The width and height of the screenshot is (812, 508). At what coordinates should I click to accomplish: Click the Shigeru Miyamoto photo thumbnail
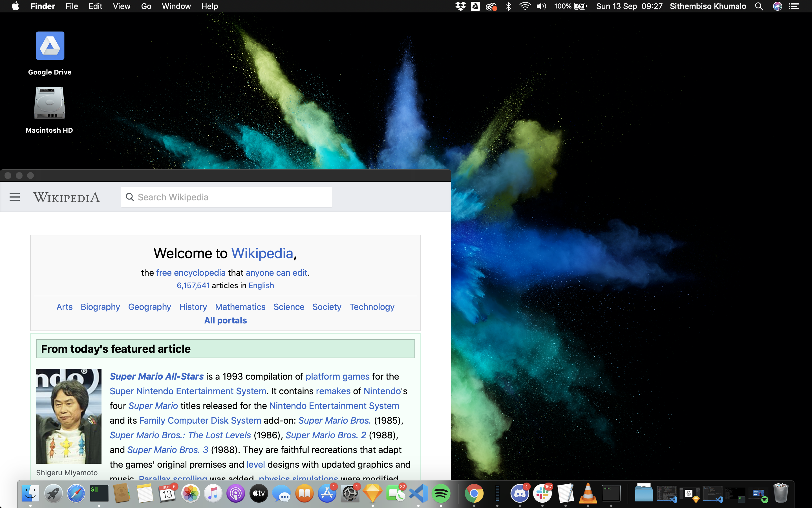[69, 416]
